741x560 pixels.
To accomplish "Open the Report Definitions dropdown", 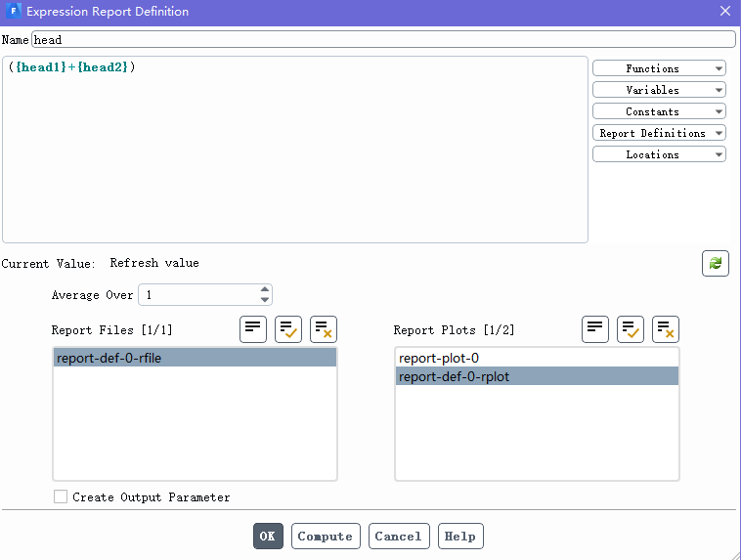I will 659,133.
